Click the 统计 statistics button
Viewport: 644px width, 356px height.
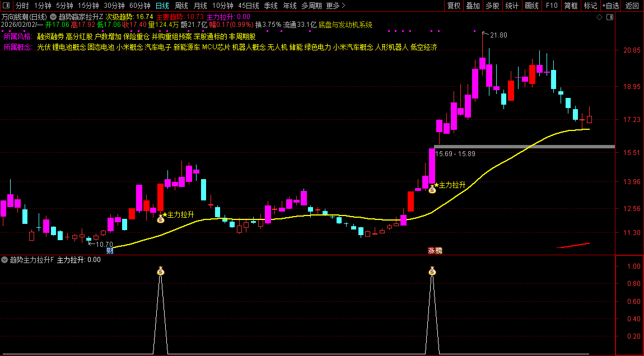[x=512, y=6]
